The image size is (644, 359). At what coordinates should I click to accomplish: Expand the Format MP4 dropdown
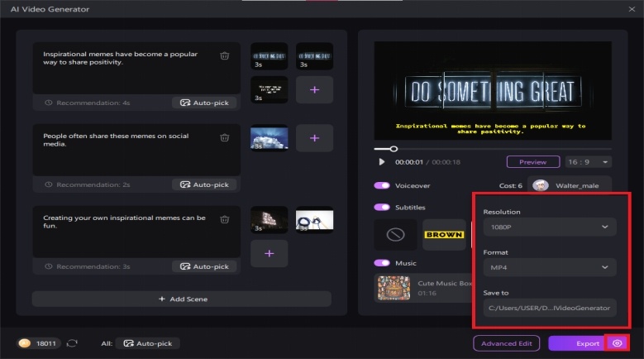point(549,267)
